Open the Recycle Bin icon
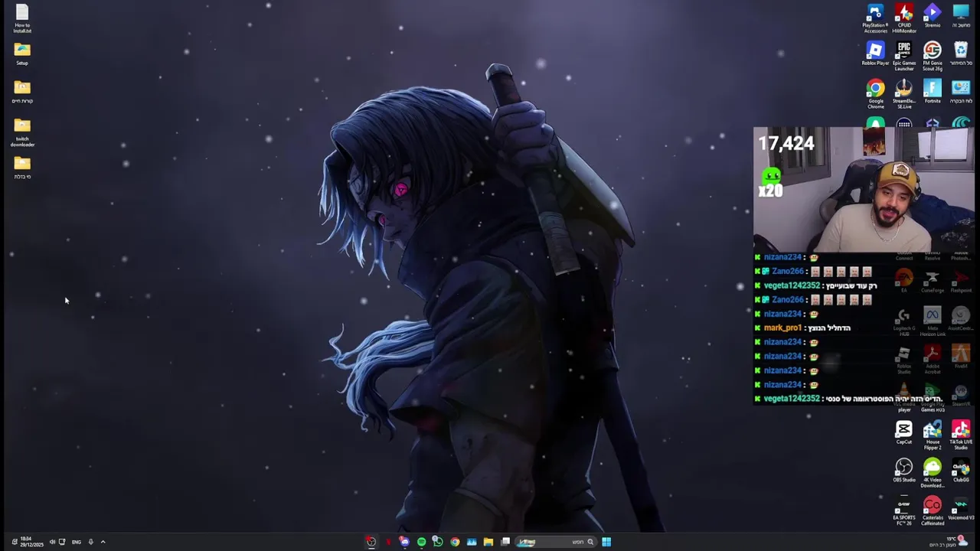 961,54
